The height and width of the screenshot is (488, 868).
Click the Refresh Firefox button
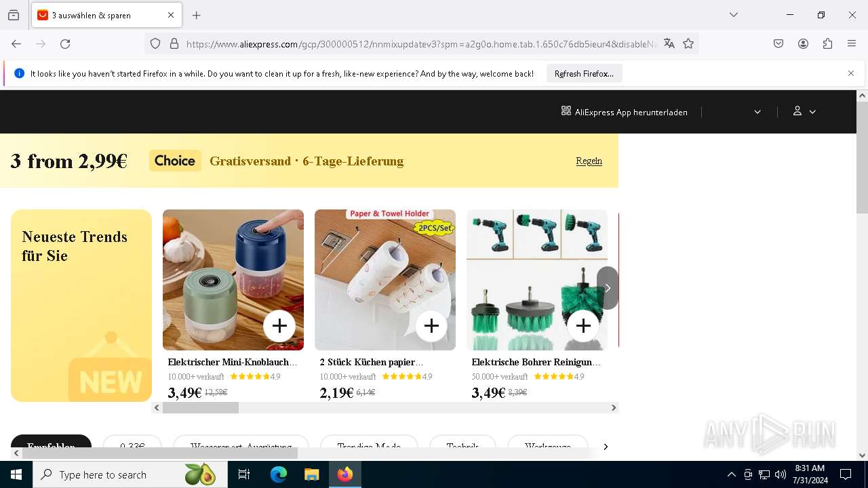point(584,73)
